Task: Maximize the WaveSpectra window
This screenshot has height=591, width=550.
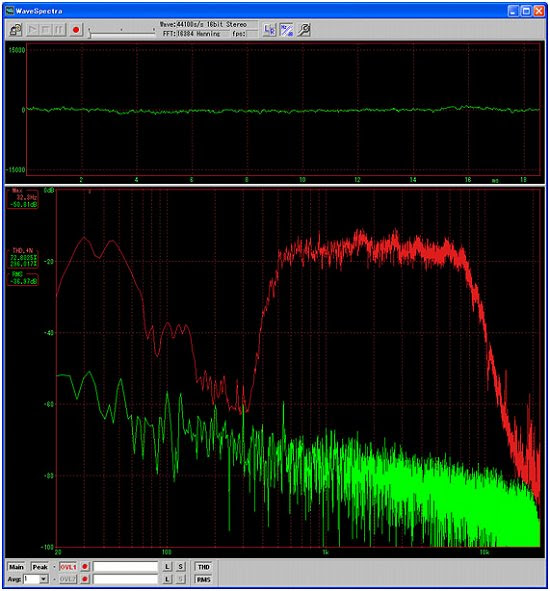Action: pos(526,11)
